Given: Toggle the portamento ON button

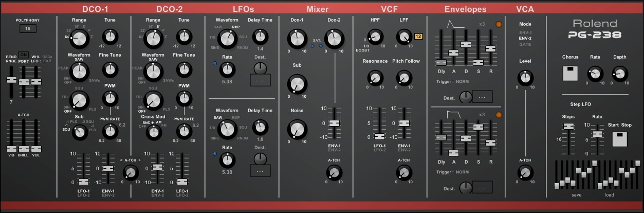Looking at the screenshot, I should point(24,55).
